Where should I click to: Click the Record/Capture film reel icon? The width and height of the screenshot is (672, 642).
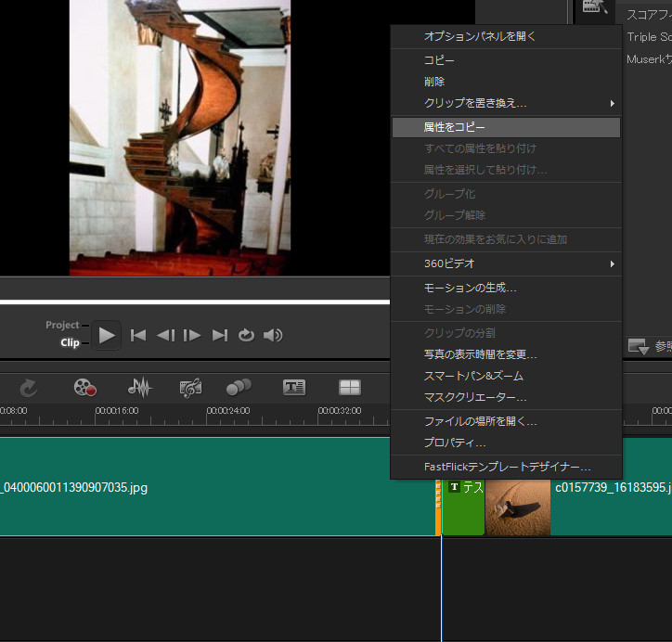coord(85,388)
